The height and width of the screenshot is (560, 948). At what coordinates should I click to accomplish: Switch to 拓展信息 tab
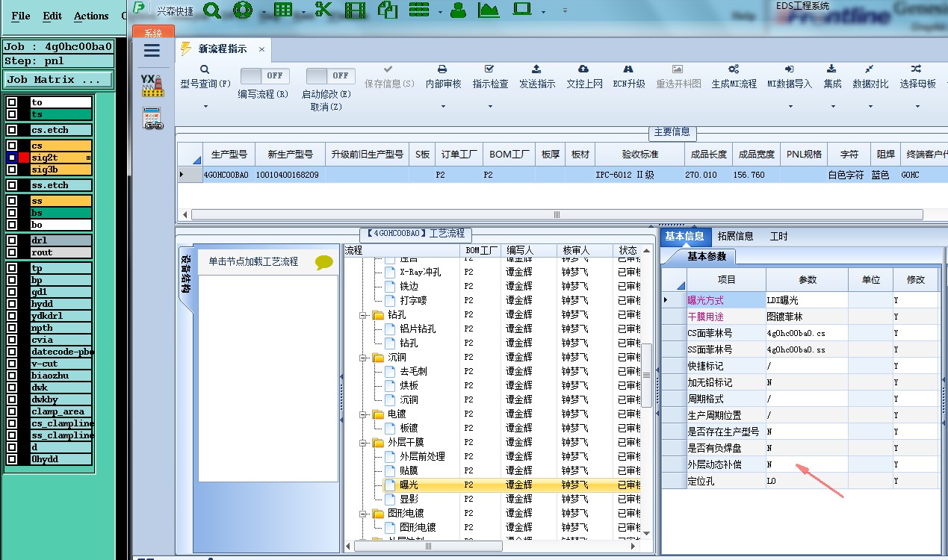pyautogui.click(x=736, y=236)
